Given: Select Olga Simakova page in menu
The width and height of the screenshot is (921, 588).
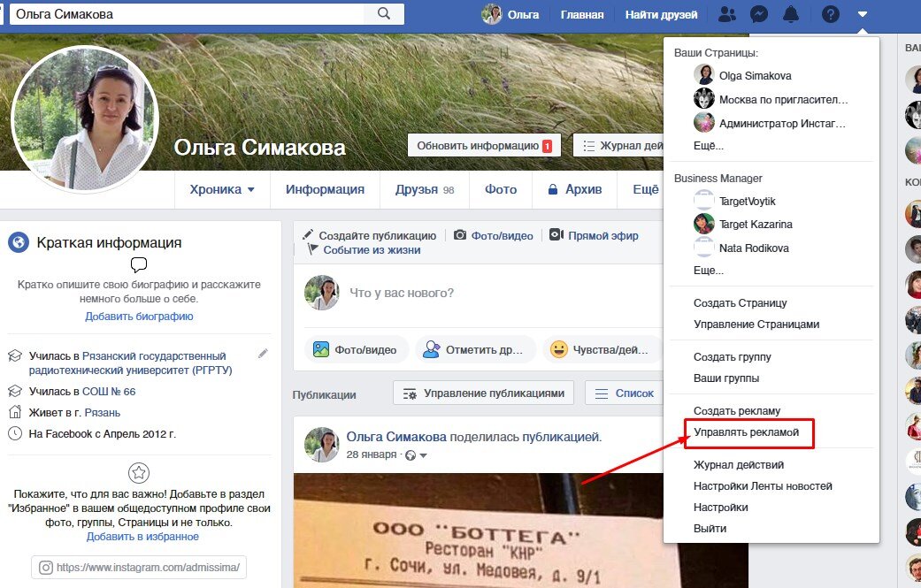Looking at the screenshot, I should pos(771,76).
